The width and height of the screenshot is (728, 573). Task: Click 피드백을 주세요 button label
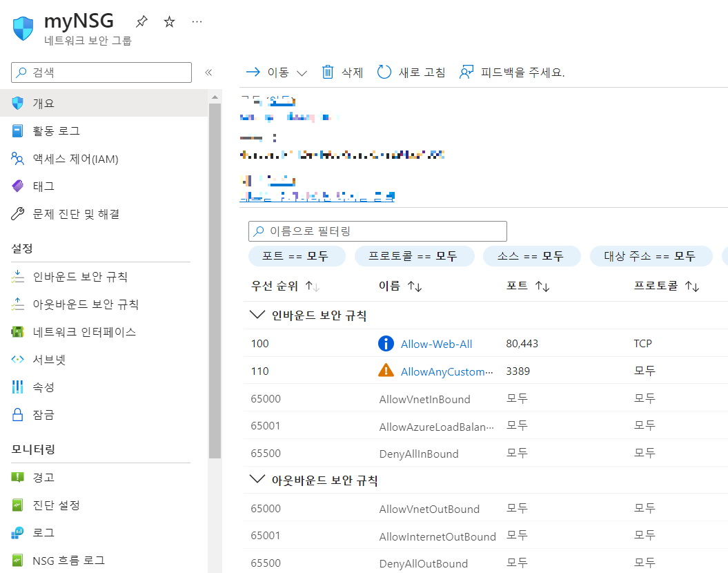click(x=523, y=72)
